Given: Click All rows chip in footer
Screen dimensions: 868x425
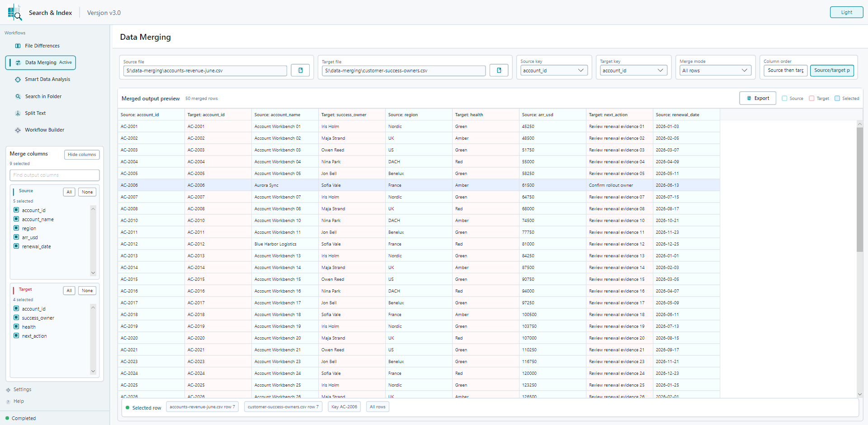Looking at the screenshot, I should coord(377,407).
